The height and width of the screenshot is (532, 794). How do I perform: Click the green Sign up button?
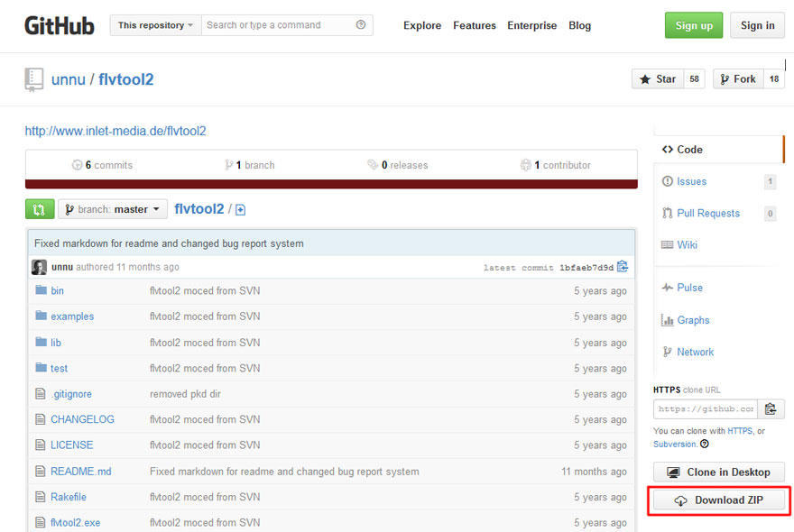click(694, 25)
